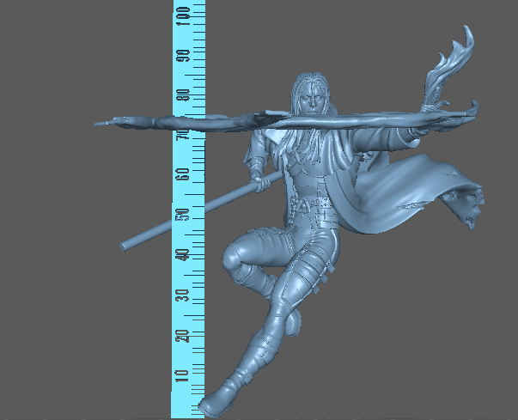Image resolution: width=518 pixels, height=420 pixels.
Task: Select the 40 mark on the ruler
Action: tap(183, 254)
